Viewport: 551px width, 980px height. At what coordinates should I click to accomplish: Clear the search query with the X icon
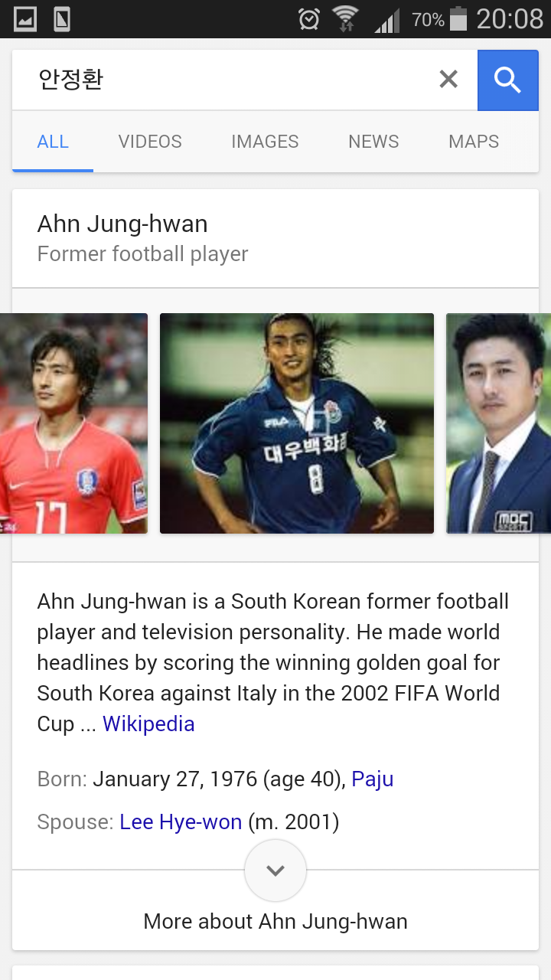point(448,80)
